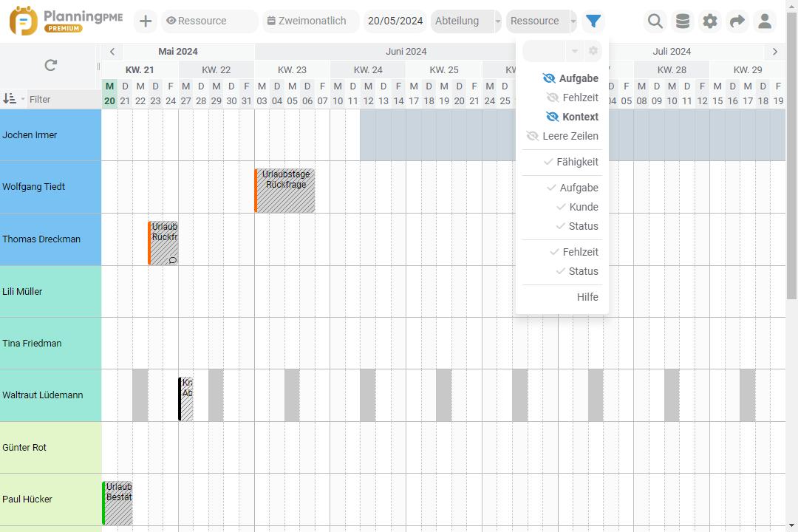Image resolution: width=798 pixels, height=532 pixels.
Task: Toggle Aufgabe visibility in filter menu
Action: click(x=570, y=78)
